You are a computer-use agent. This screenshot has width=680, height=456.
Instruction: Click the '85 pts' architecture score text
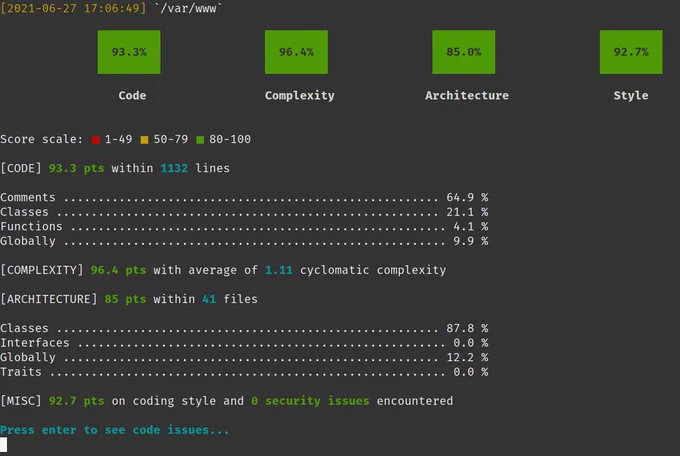pos(125,299)
